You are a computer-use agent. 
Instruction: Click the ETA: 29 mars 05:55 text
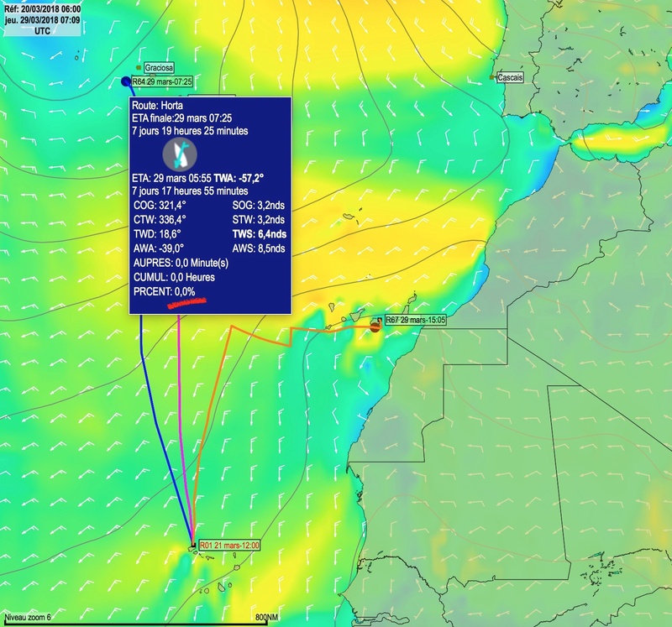coord(171,178)
